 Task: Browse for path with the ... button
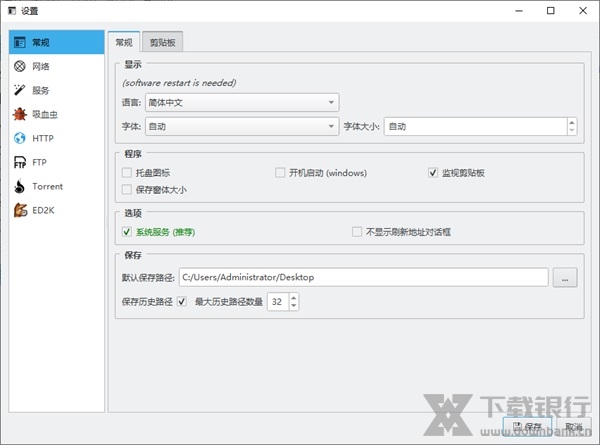point(565,278)
